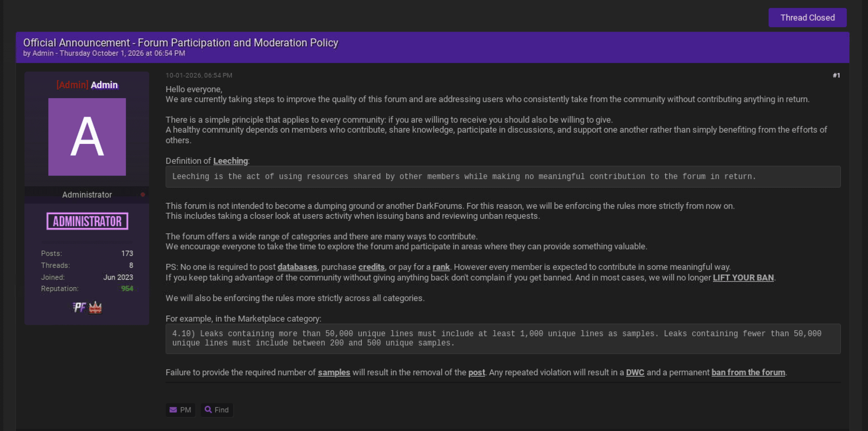Click the LIFT YOUR BAN link
Screen dimensions: 868x431
[743, 278]
